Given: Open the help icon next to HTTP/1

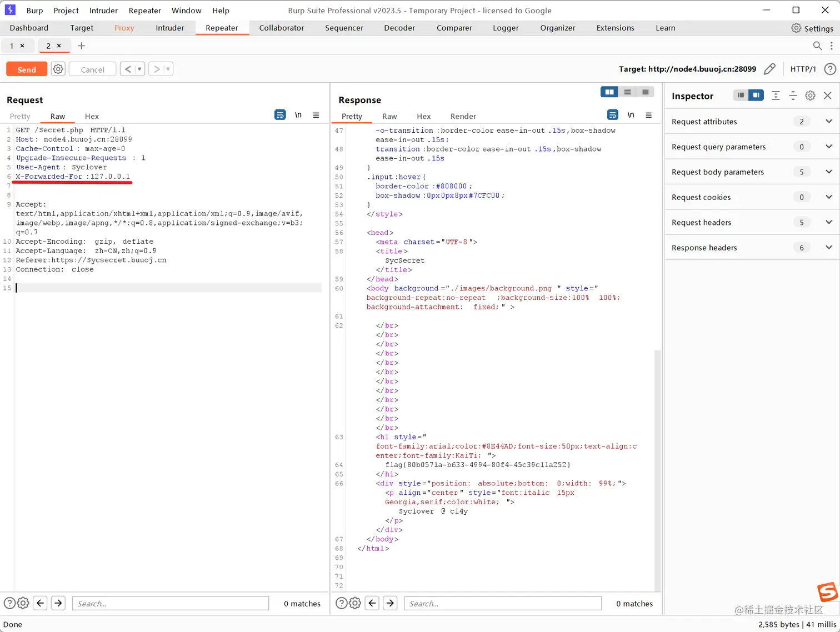Looking at the screenshot, I should tap(829, 69).
